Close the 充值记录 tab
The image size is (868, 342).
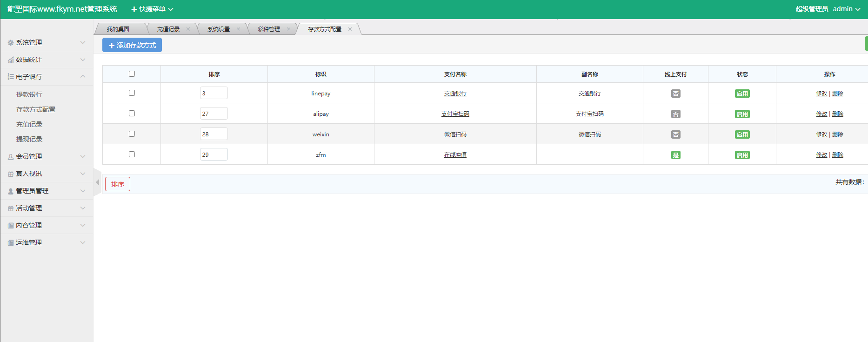tap(188, 29)
